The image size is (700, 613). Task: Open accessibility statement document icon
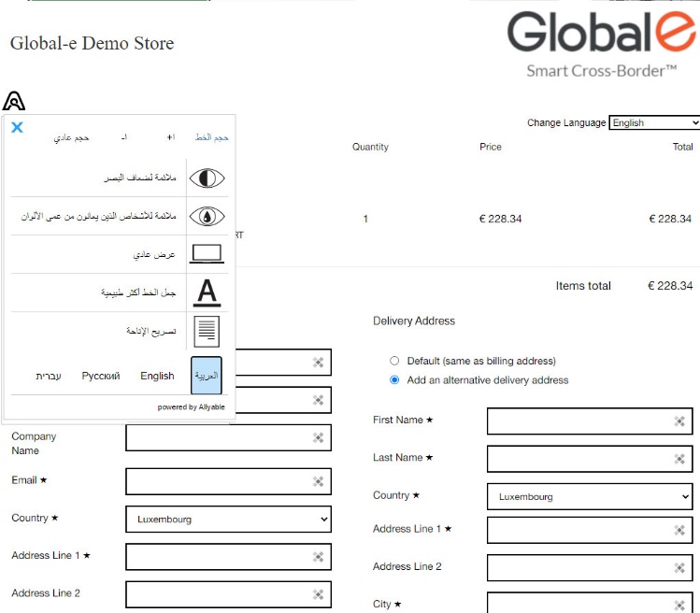pyautogui.click(x=207, y=331)
